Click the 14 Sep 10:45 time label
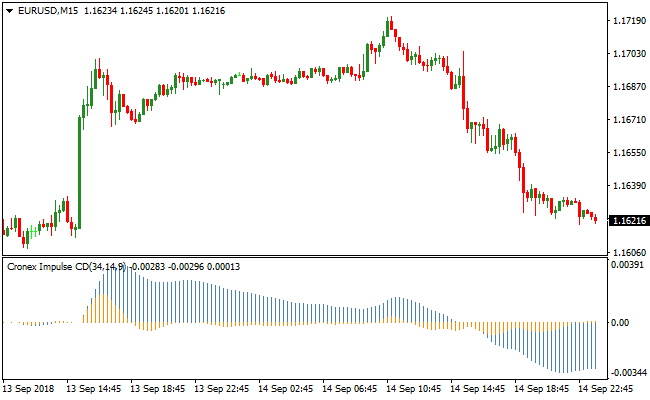 [414, 389]
